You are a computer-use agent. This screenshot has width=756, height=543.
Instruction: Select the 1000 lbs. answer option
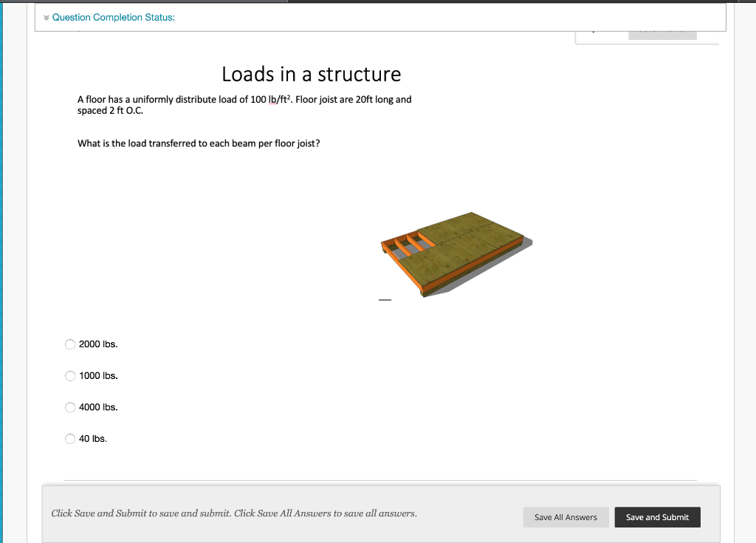(x=69, y=375)
